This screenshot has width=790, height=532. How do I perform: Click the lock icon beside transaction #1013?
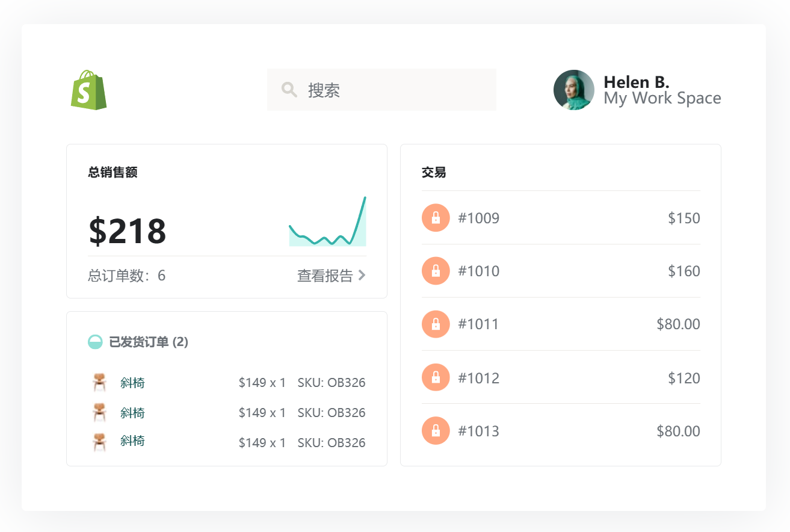tap(436, 430)
